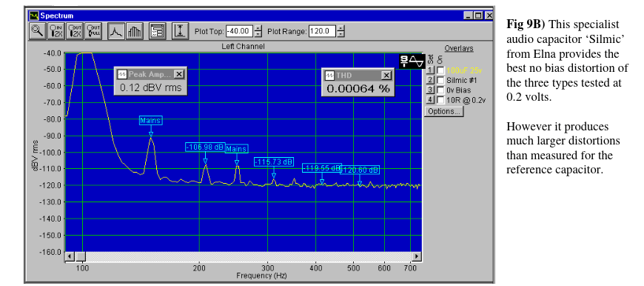This screenshot has height=286, width=644.
Task: Click the Peak Amp panel wave icon
Action: click(x=122, y=74)
